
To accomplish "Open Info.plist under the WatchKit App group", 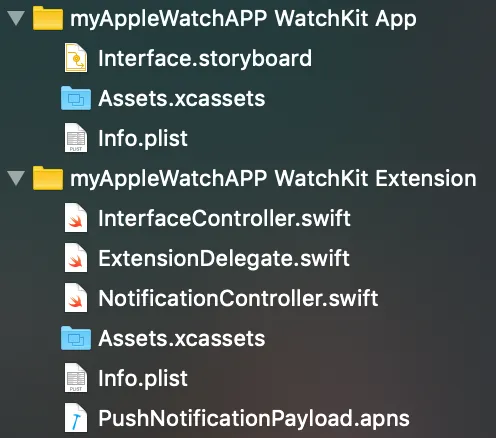I will click(x=143, y=139).
